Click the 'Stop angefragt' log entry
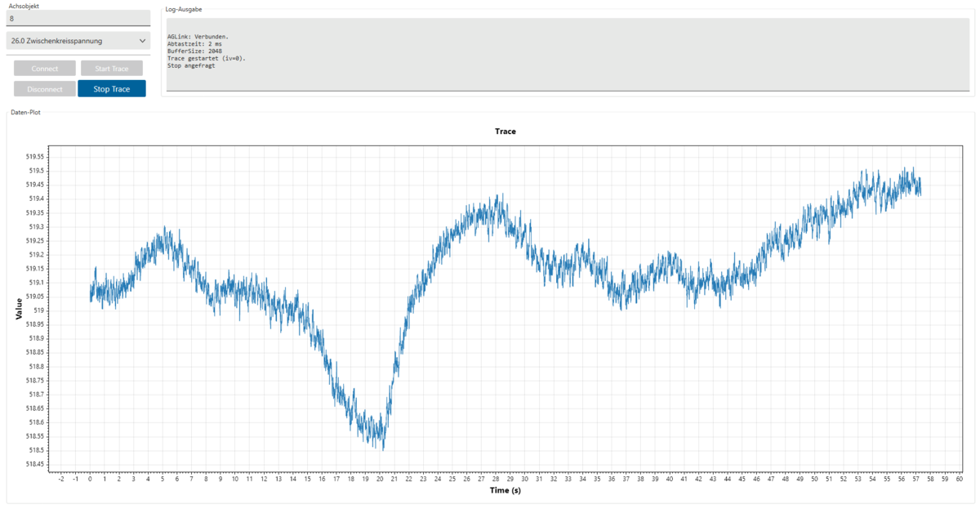Screen dimensions: 980x509 (191, 65)
